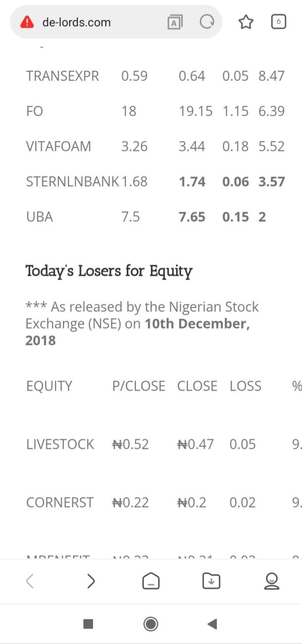Tap the Android back triangle button

click(x=212, y=624)
